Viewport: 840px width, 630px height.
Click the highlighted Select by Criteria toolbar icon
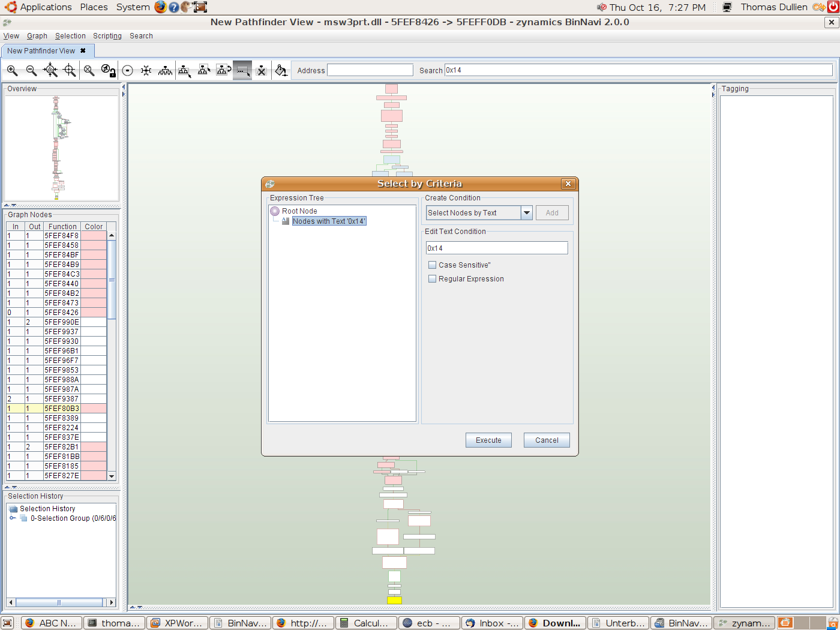coord(242,70)
